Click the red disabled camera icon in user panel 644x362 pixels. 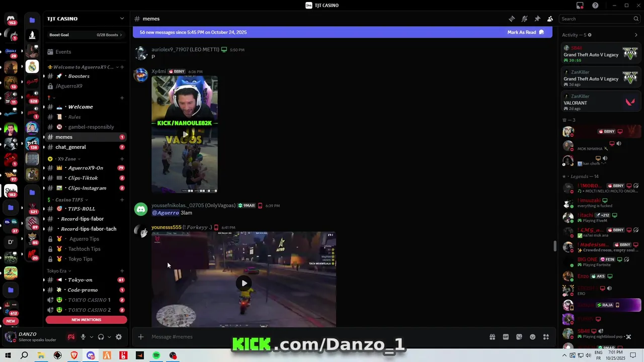pyautogui.click(x=71, y=337)
